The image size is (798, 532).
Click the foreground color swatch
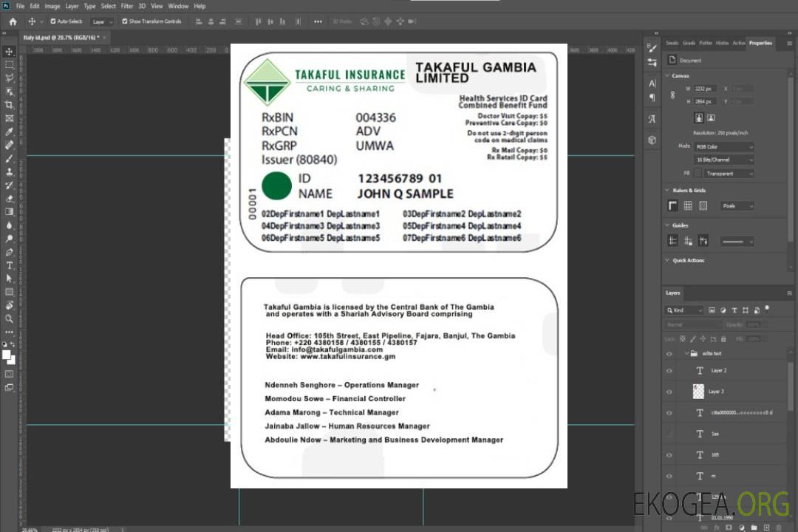7,355
